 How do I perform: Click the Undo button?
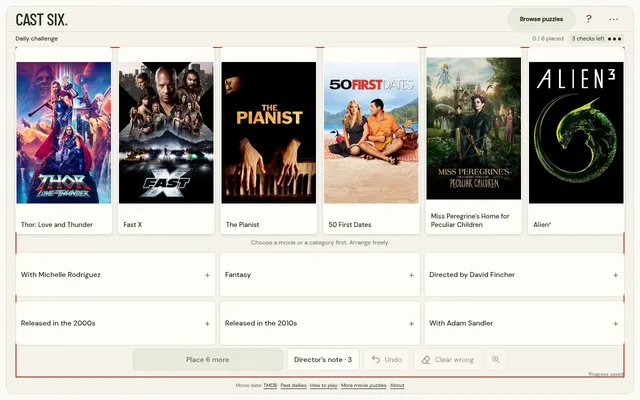click(387, 360)
